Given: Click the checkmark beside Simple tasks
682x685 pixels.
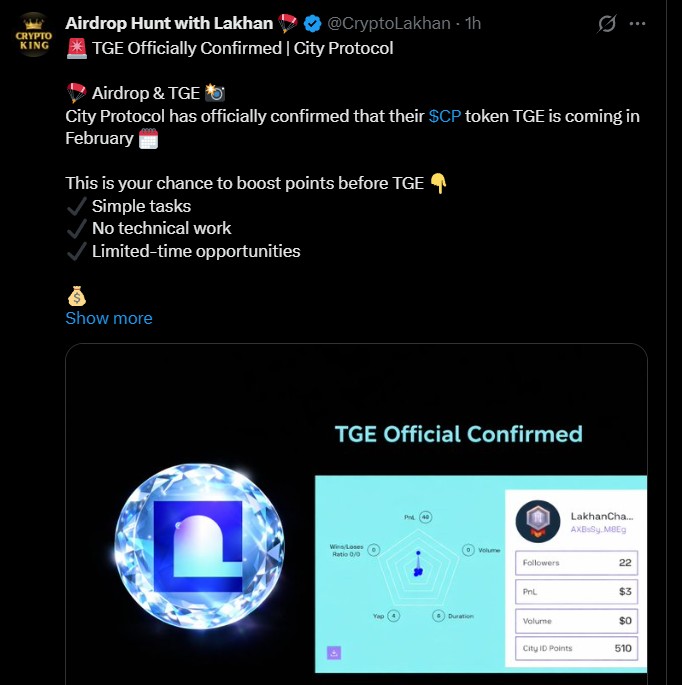Looking at the screenshot, I should tap(76, 206).
